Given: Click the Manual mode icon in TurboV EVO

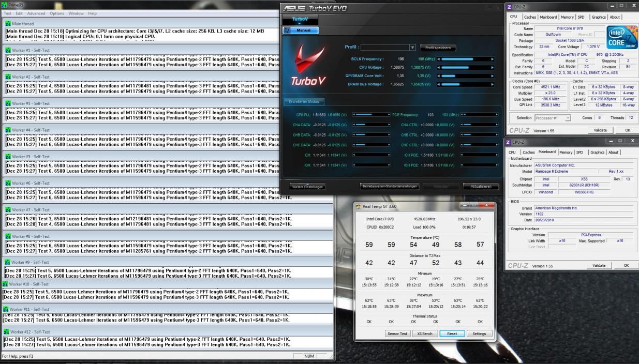Looking at the screenshot, I should (287, 31).
